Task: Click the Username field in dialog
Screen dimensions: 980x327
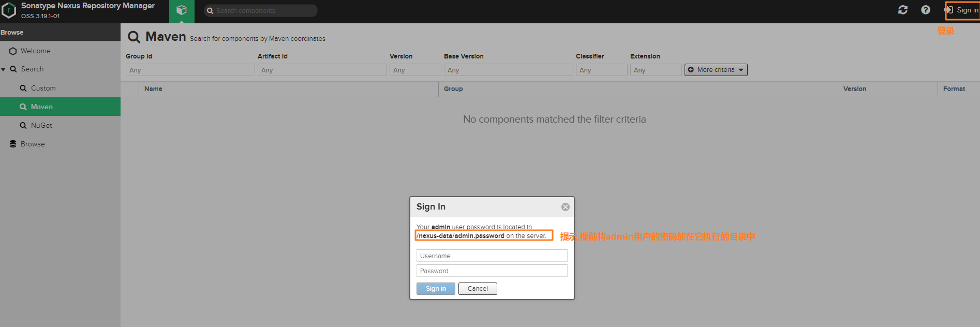Action: [492, 256]
